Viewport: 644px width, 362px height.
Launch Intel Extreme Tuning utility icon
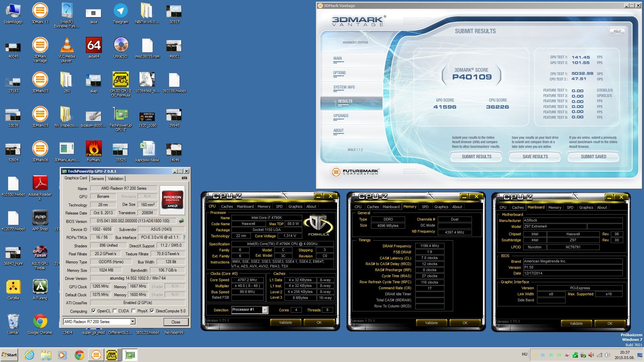[67, 15]
